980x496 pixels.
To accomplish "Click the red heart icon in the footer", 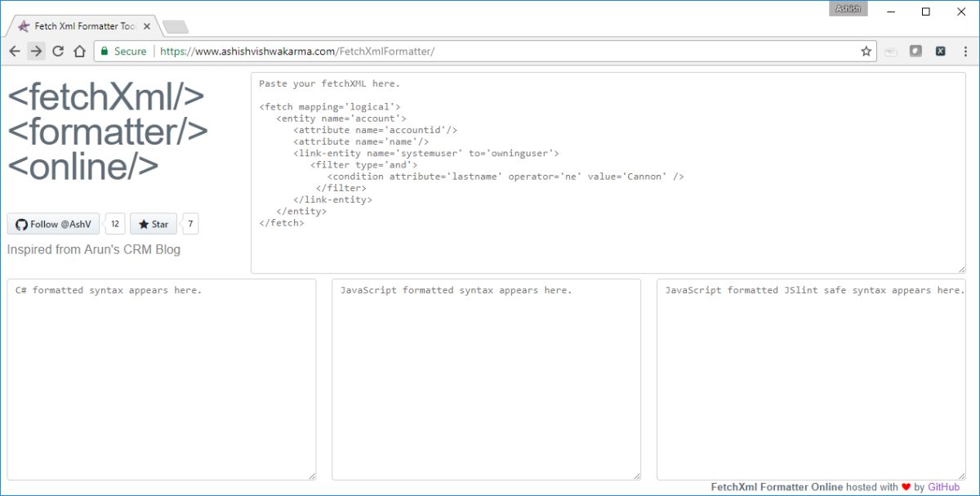I will [906, 486].
